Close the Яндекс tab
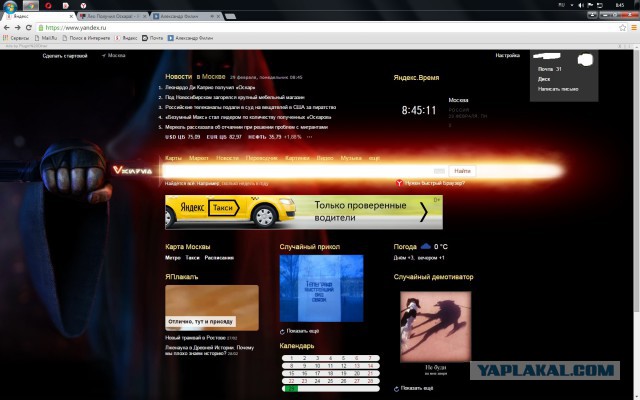 [71, 16]
